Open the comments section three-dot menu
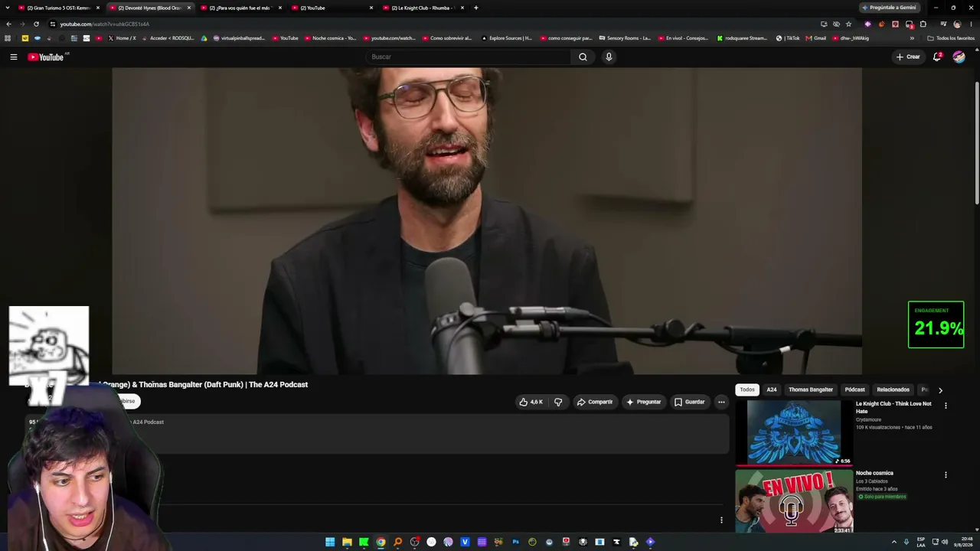Image resolution: width=980 pixels, height=551 pixels. tap(721, 520)
